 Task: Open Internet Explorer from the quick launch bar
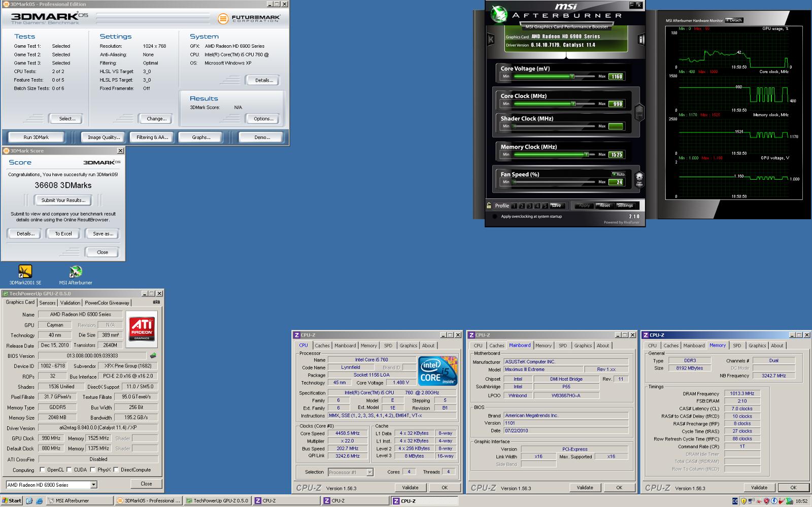point(39,501)
